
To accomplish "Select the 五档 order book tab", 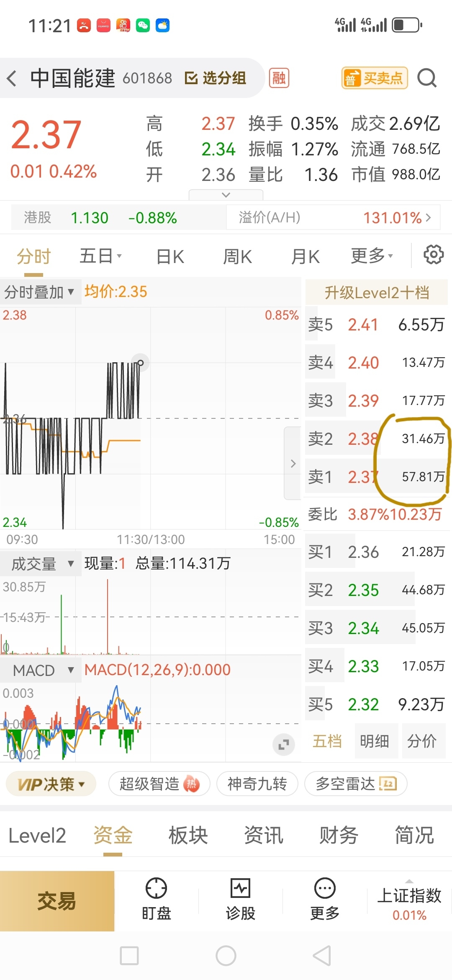I will (327, 741).
